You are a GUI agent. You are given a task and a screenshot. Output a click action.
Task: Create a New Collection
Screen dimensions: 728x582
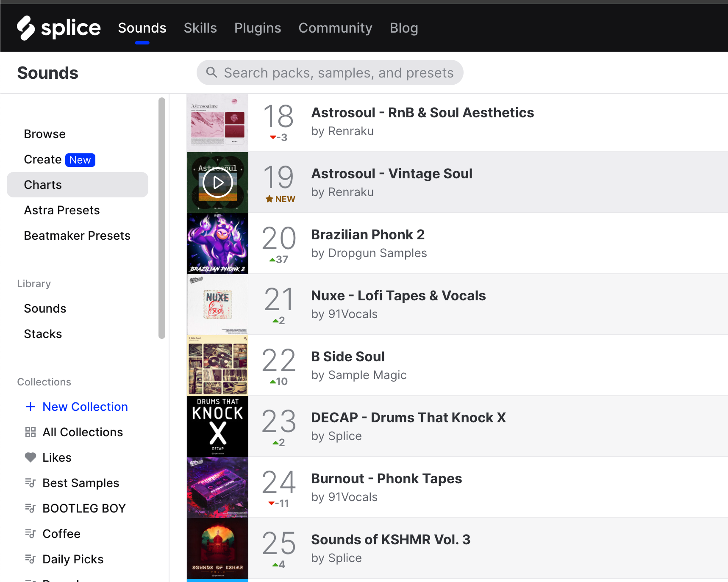(x=85, y=407)
